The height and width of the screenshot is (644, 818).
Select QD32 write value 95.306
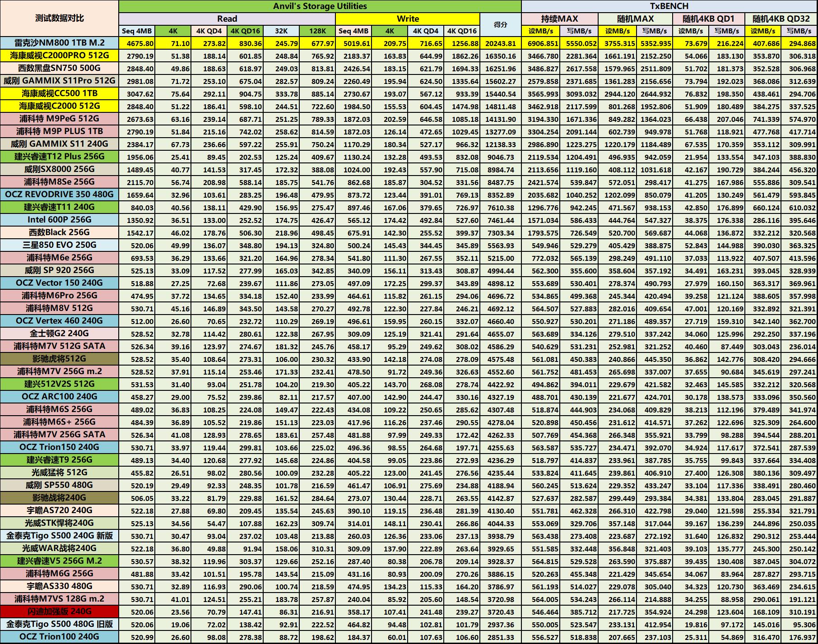(799, 625)
